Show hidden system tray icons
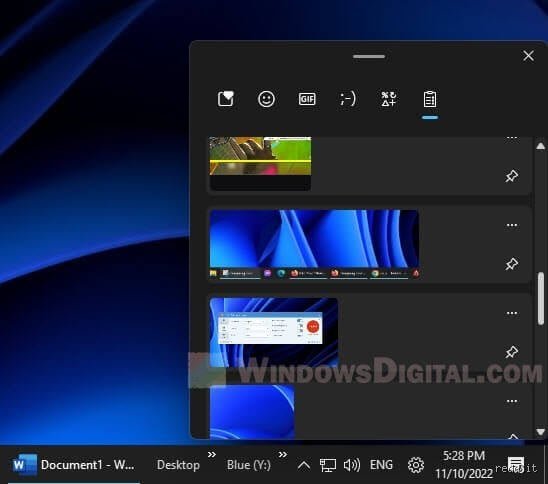 point(304,465)
